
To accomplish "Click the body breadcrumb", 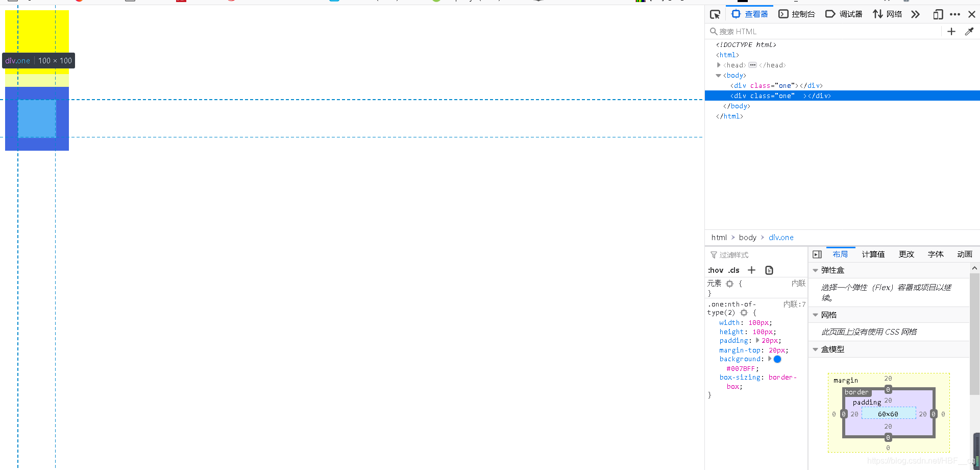I will (748, 238).
